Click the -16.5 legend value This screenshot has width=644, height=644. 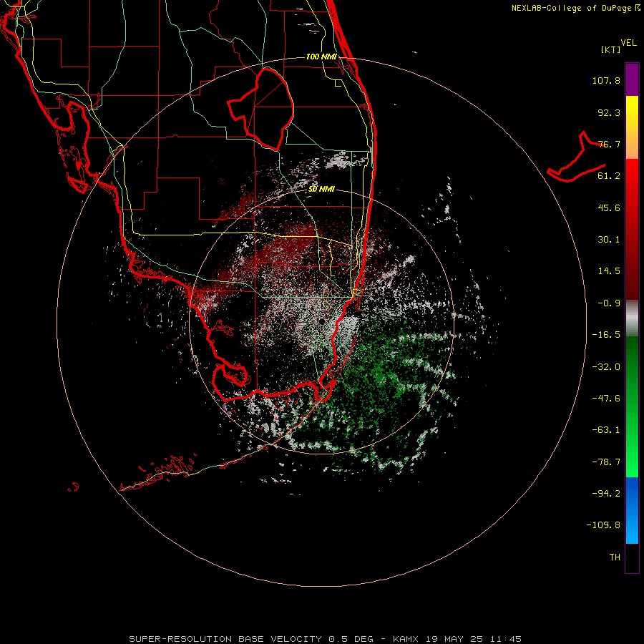point(606,335)
